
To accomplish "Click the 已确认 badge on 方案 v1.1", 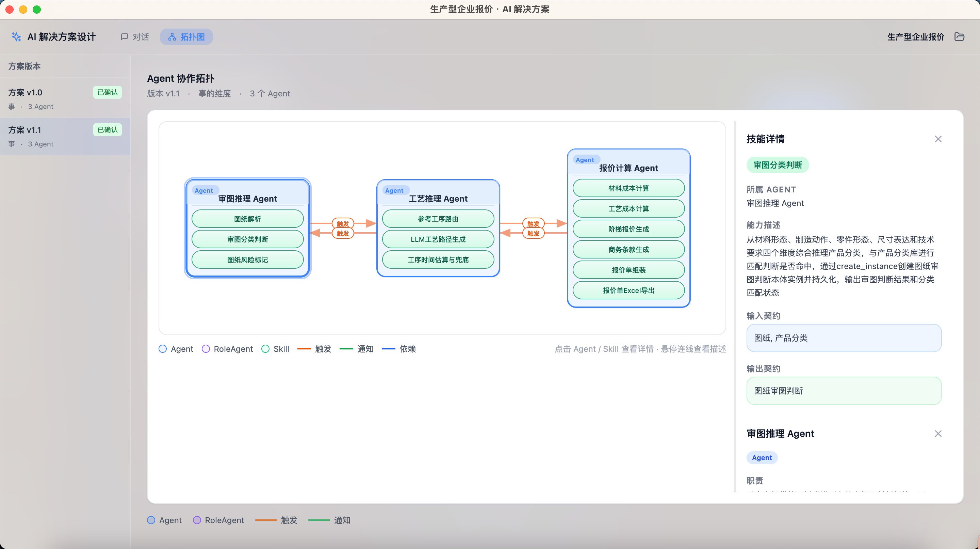I will pos(107,130).
